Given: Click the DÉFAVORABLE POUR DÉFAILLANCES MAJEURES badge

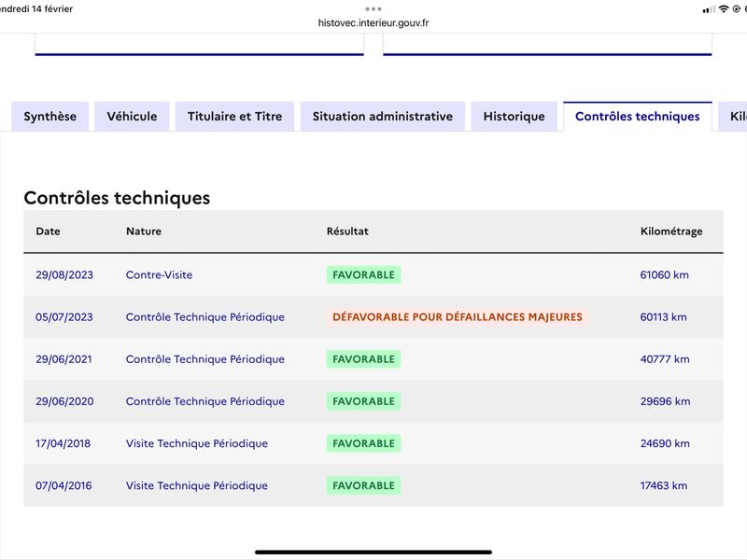Looking at the screenshot, I should tap(458, 316).
